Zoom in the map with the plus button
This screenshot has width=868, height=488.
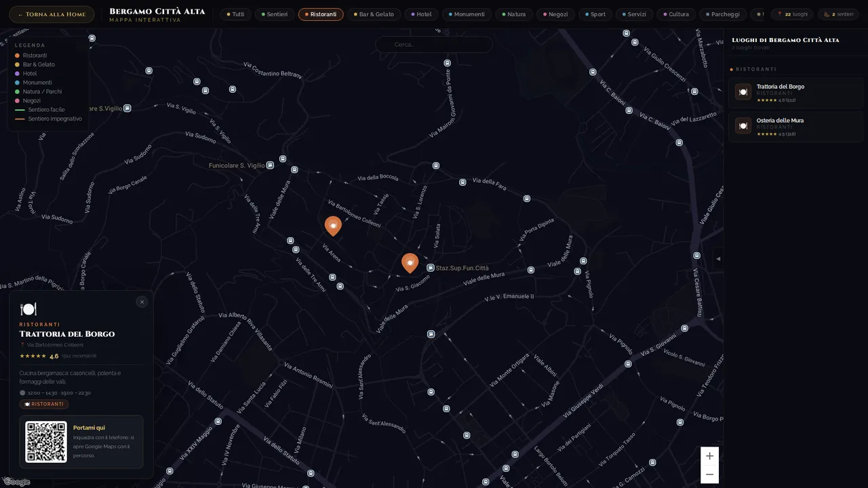[x=709, y=456]
